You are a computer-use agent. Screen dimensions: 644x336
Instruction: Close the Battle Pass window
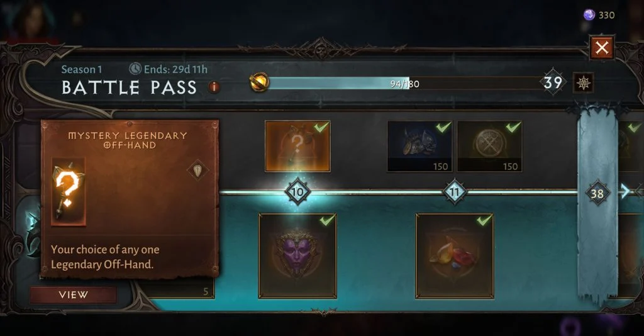(x=602, y=48)
